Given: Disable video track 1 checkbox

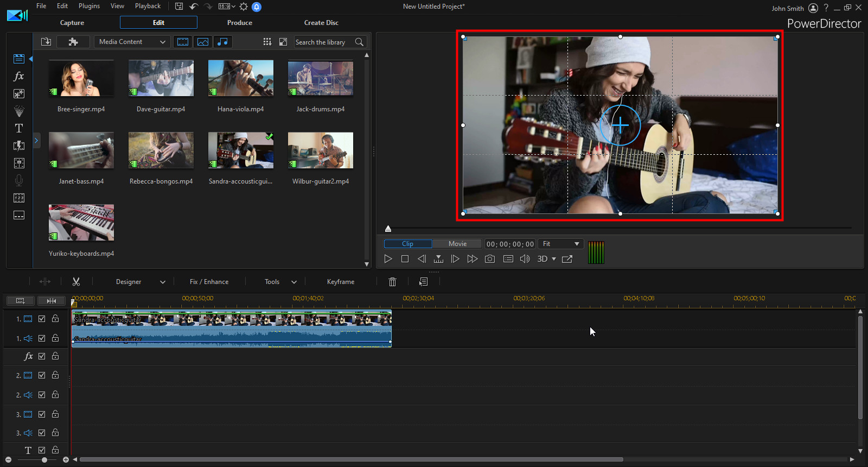Looking at the screenshot, I should pyautogui.click(x=42, y=319).
